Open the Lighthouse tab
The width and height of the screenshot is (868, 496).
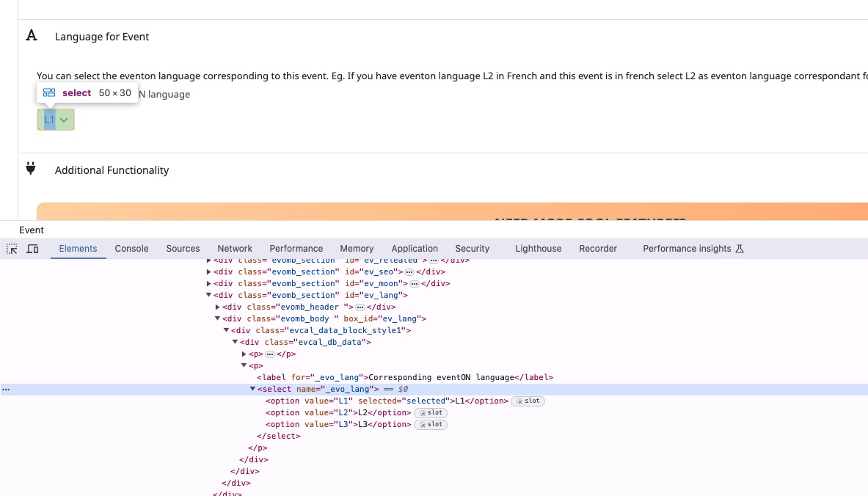(538, 249)
